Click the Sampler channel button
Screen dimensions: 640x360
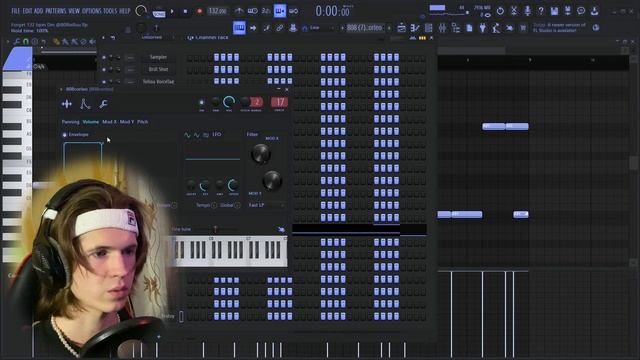coord(158,57)
